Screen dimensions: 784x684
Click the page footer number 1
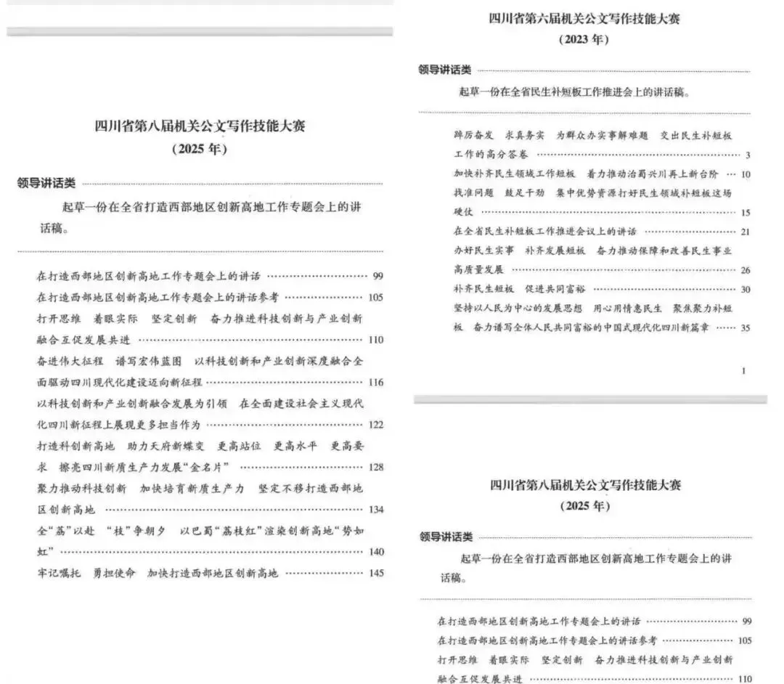click(743, 370)
